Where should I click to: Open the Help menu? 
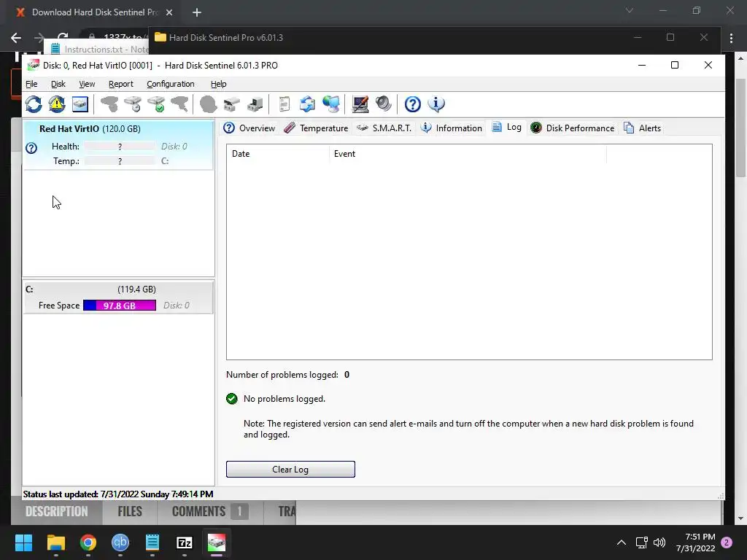(219, 84)
